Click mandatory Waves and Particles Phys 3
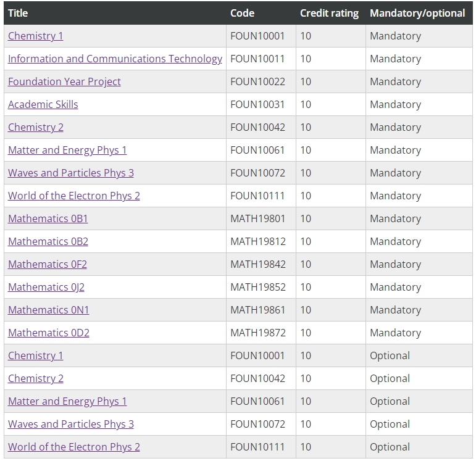This screenshot has width=476, height=461. (x=71, y=173)
